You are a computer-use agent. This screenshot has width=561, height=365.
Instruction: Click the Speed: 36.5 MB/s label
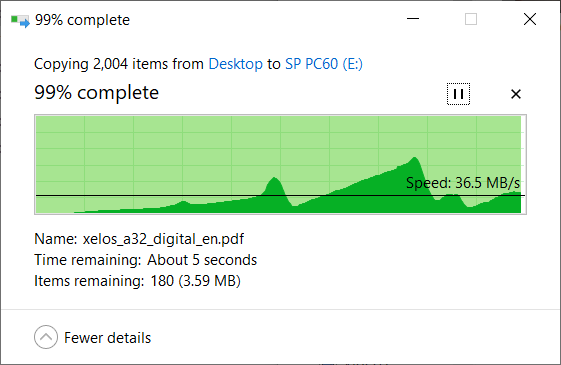coord(463,183)
